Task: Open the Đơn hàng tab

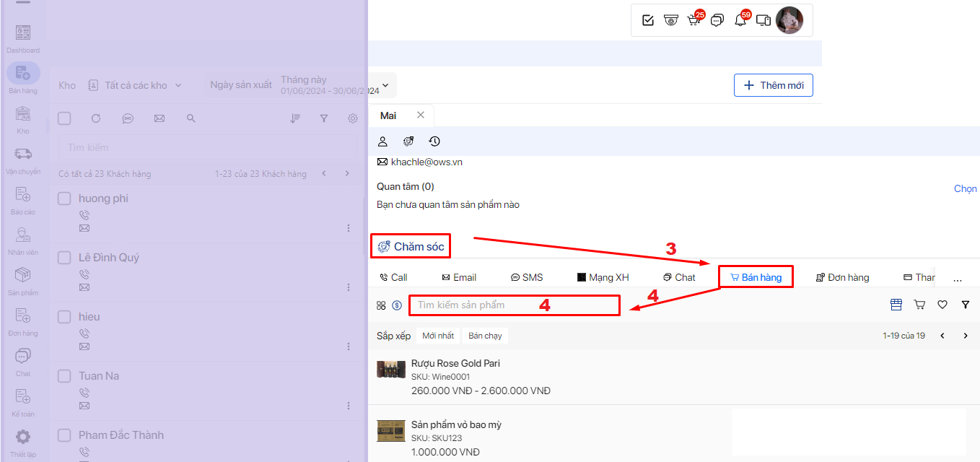Action: coord(842,277)
